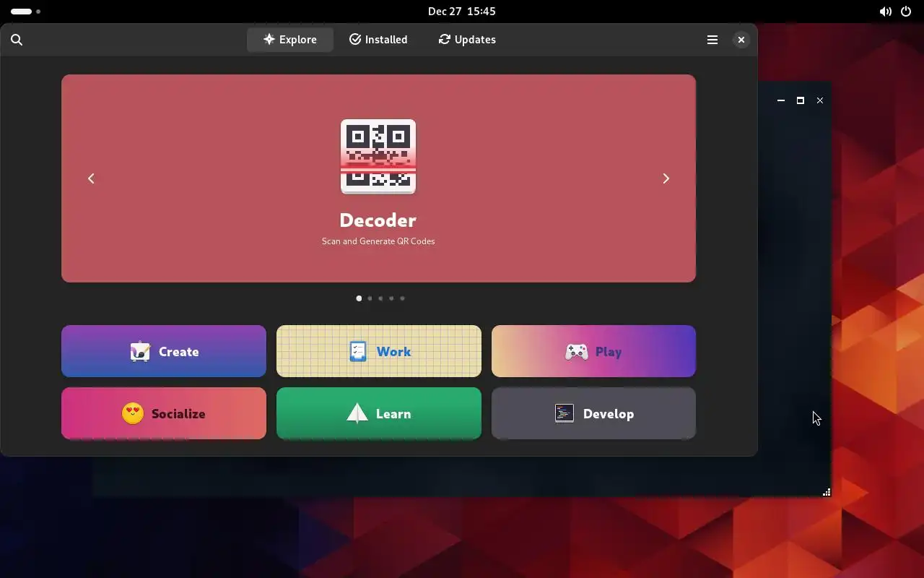Select the first carousel page dot
The width and height of the screenshot is (924, 578).
[x=359, y=298]
